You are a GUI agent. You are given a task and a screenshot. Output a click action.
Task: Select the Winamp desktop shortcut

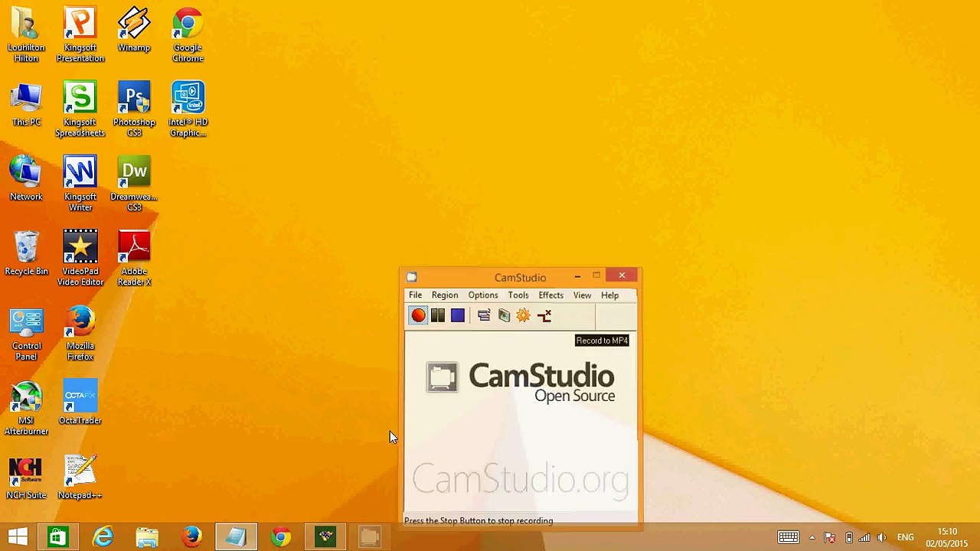pyautogui.click(x=134, y=31)
